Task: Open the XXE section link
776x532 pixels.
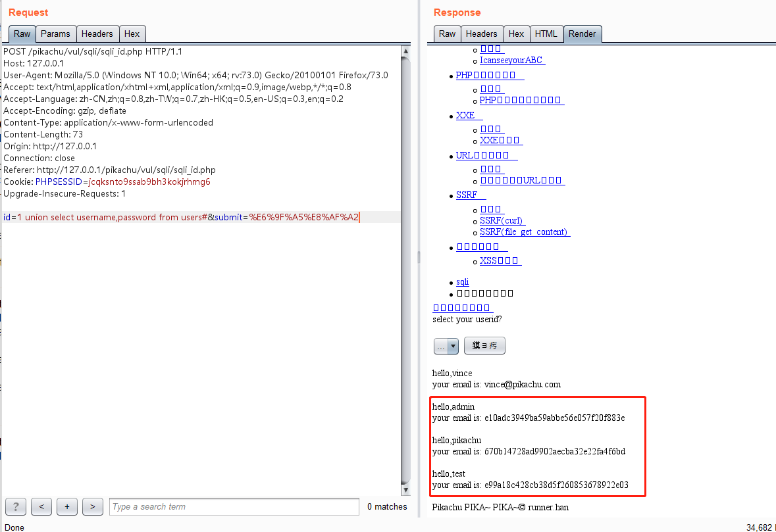Action: [x=469, y=115]
